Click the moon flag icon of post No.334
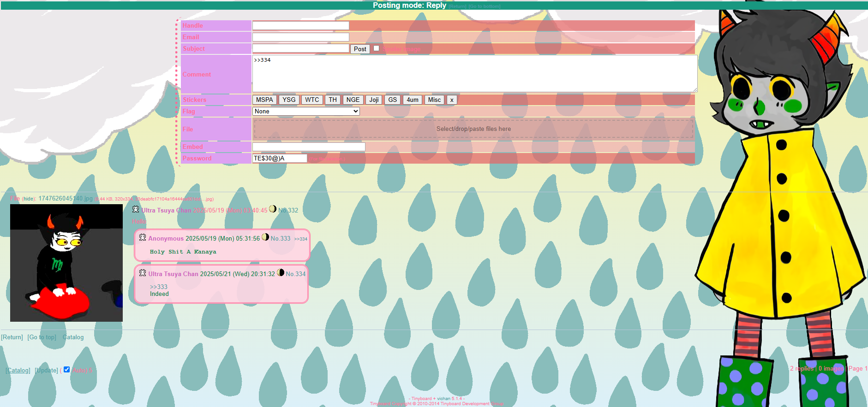 click(x=281, y=272)
